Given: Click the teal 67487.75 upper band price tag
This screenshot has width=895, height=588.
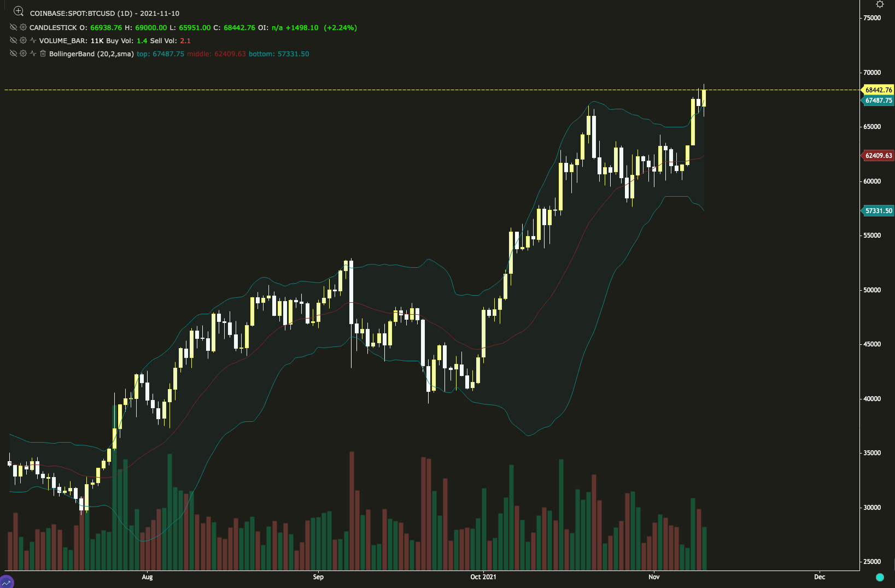Looking at the screenshot, I should coord(878,101).
